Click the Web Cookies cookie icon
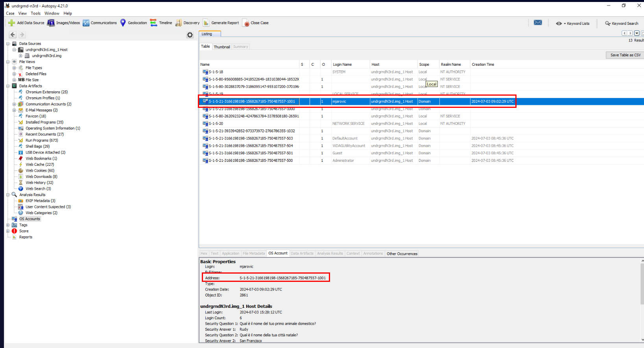Screen dimensions: 644x348 point(21,170)
